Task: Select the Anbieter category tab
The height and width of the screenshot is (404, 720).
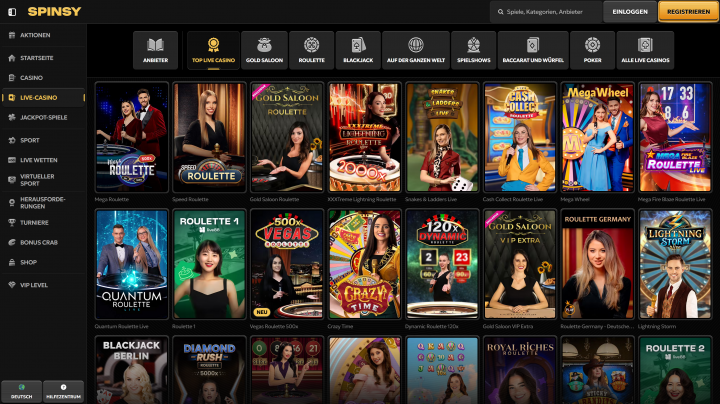Action: point(155,50)
